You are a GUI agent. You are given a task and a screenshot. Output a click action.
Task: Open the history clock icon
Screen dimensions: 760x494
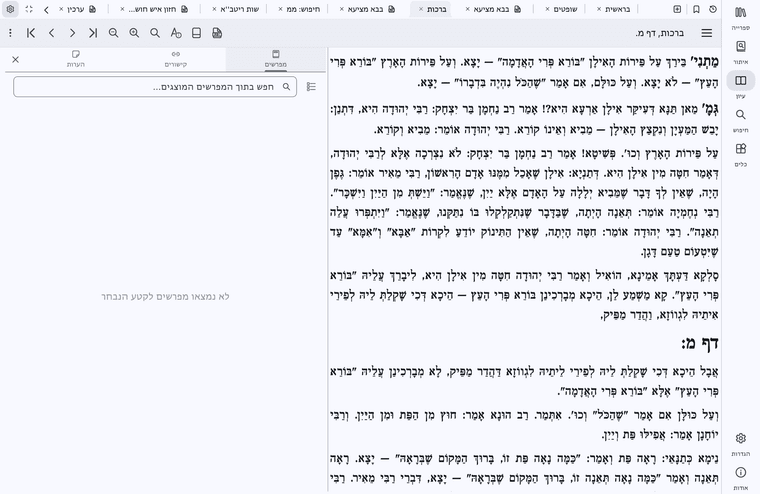tap(712, 9)
